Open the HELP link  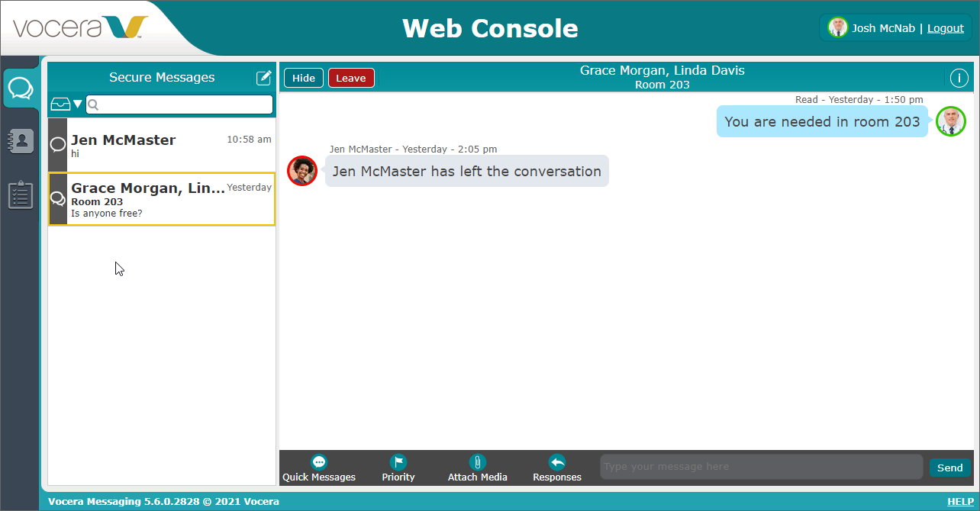pyautogui.click(x=959, y=501)
